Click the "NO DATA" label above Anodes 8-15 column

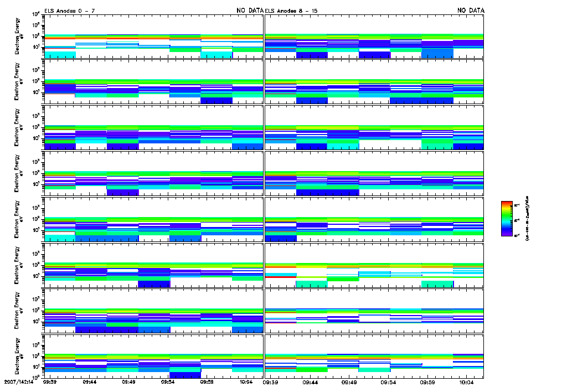471,11
